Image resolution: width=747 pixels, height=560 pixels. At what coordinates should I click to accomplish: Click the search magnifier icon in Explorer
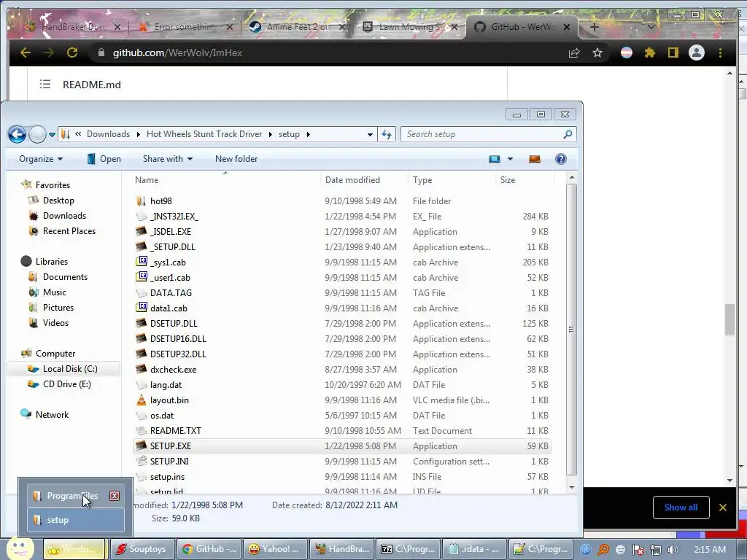568,135
